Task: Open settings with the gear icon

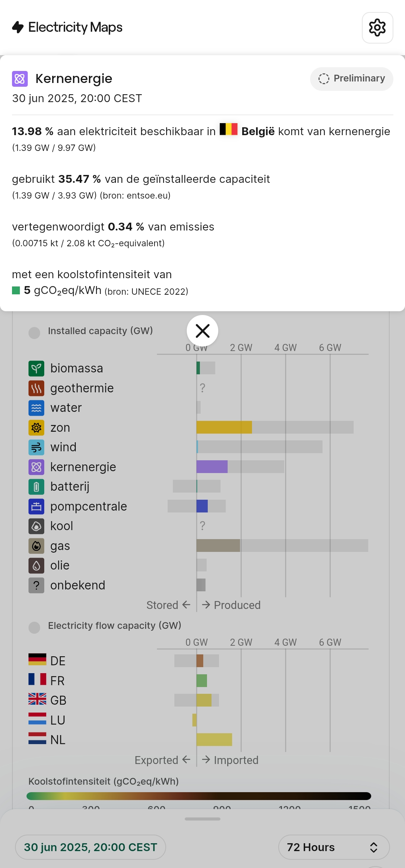Action: [x=377, y=28]
